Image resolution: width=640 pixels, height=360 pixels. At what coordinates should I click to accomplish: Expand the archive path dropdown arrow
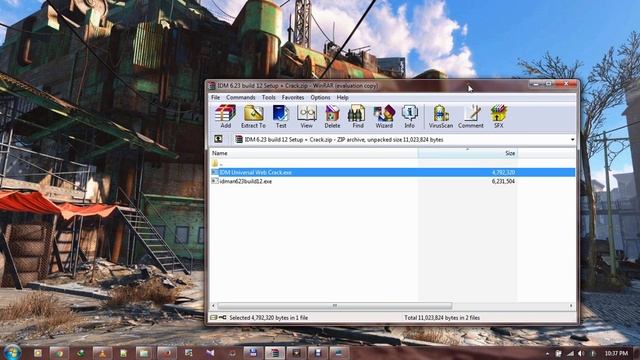[x=572, y=140]
